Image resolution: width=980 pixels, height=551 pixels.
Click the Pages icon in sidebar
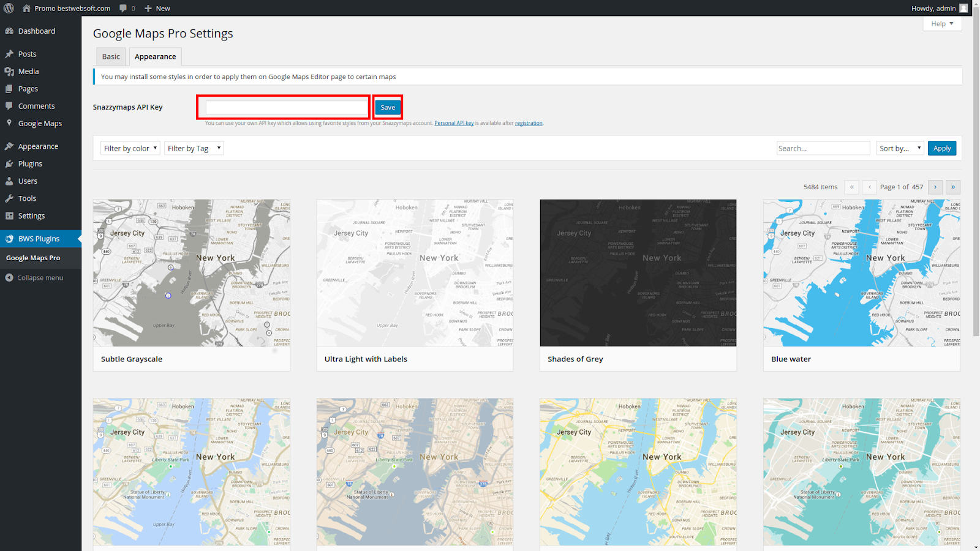pos(9,89)
